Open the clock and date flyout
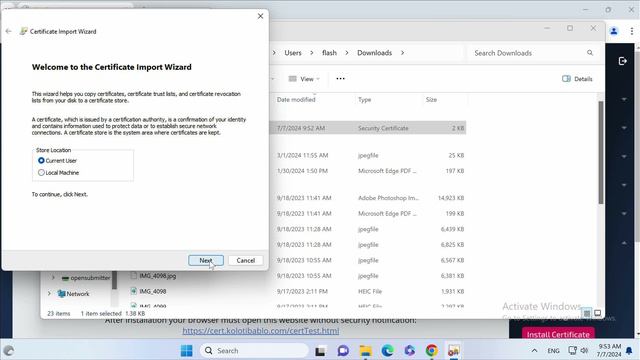 609,351
